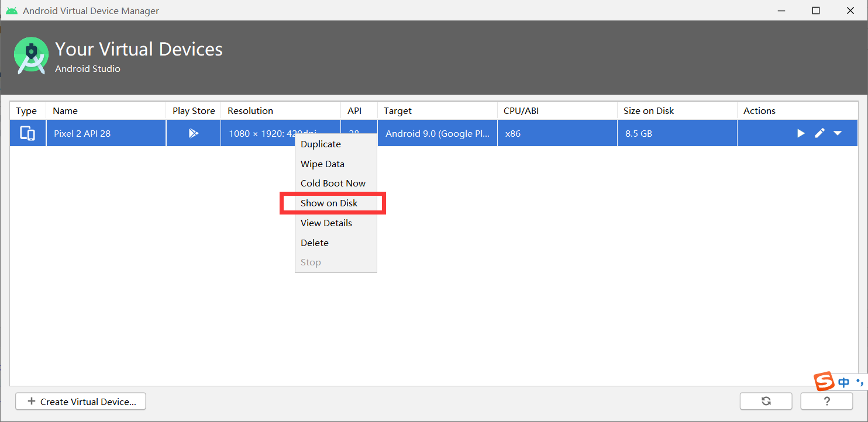The width and height of the screenshot is (868, 422).
Task: Click the Android Studio logo icon
Action: [x=30, y=55]
